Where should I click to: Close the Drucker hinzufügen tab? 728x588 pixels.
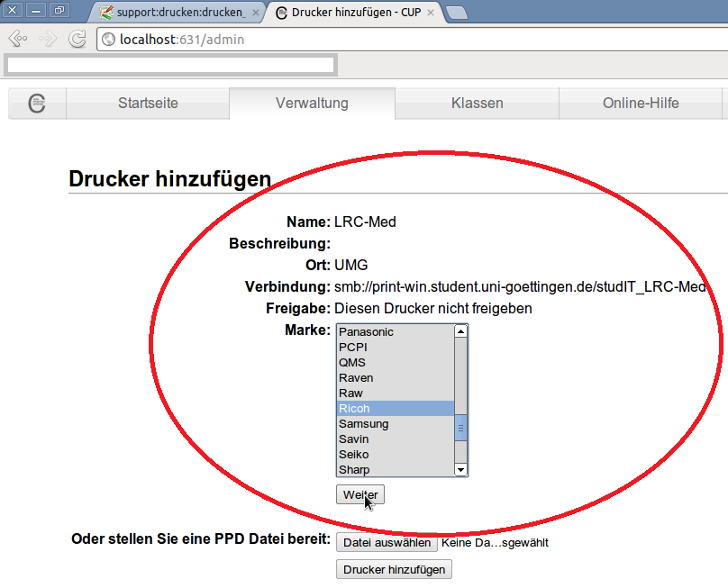(431, 13)
